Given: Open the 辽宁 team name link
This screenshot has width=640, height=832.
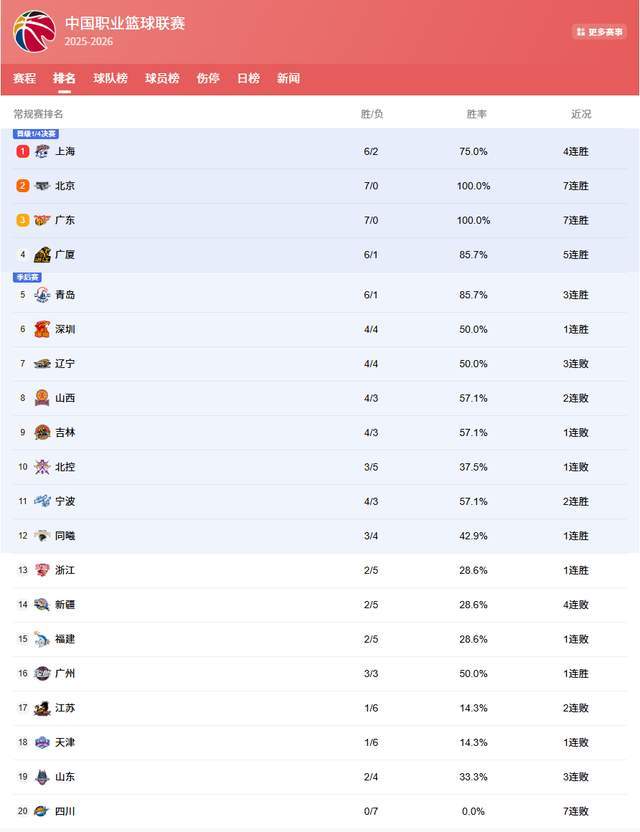Looking at the screenshot, I should [x=65, y=364].
